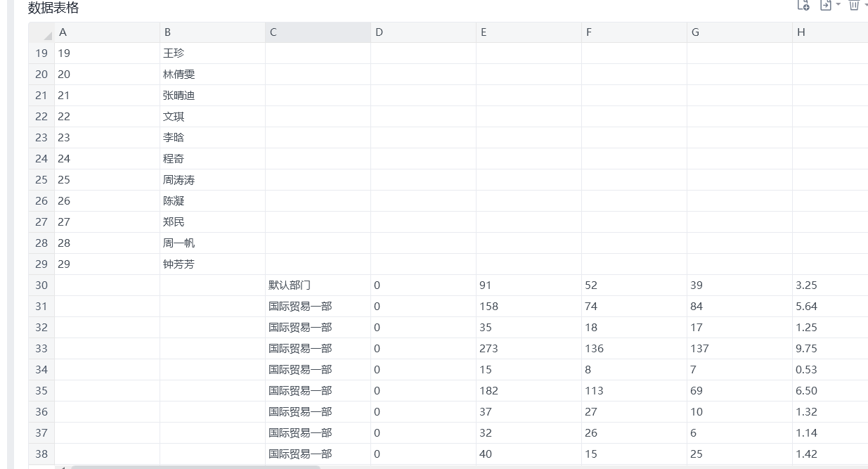The image size is (868, 469).
Task: Click cell with value 69
Action: [740, 391]
